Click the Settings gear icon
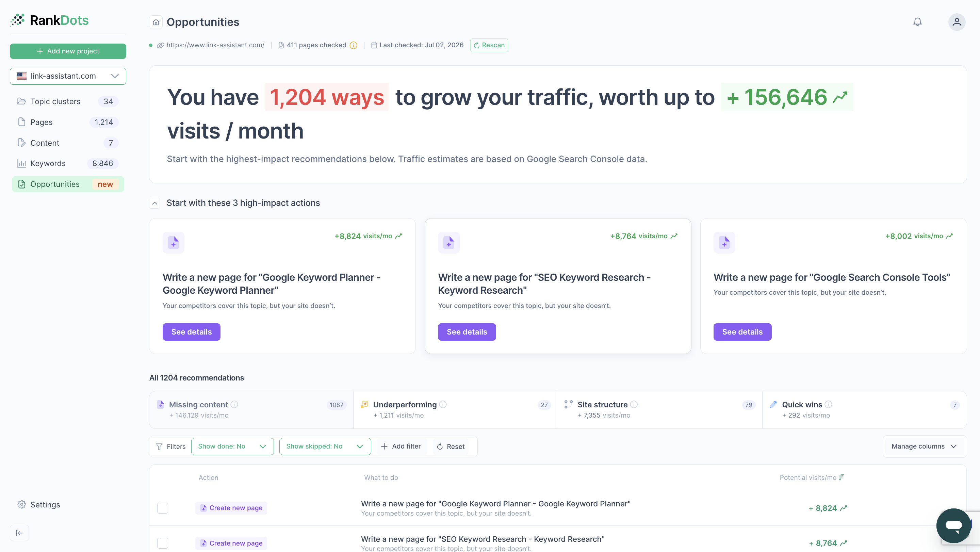The height and width of the screenshot is (552, 980). 22,504
